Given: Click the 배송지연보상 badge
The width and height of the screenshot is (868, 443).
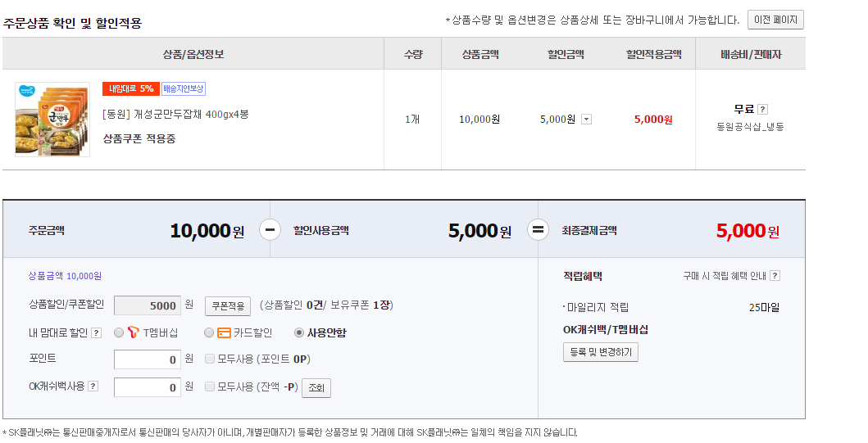Looking at the screenshot, I should (184, 88).
